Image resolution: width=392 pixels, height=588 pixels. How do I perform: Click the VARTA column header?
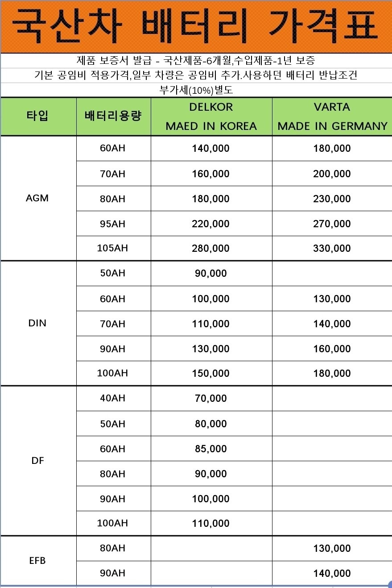pos(332,117)
